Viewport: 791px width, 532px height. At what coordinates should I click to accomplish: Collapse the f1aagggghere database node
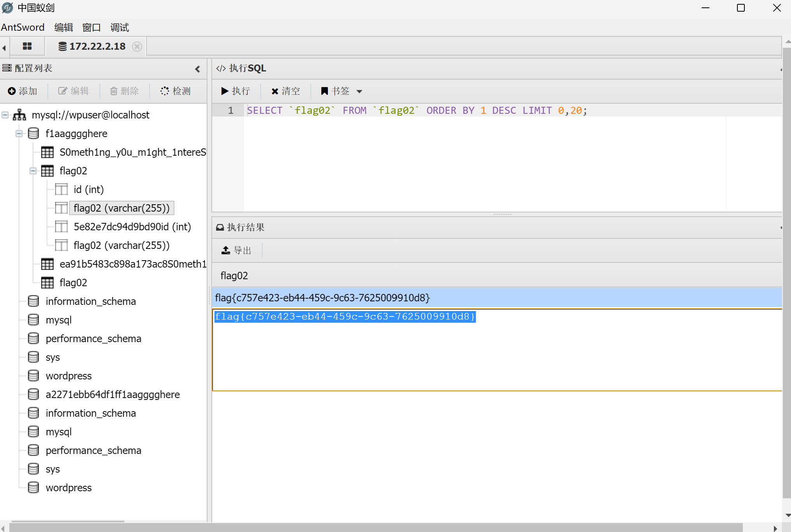coord(19,134)
